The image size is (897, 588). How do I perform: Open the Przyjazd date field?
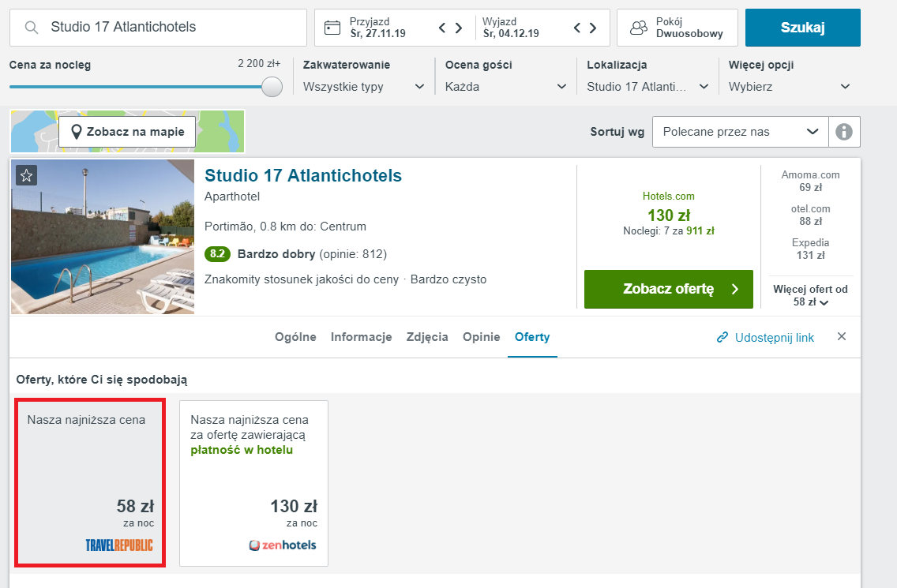(x=377, y=28)
